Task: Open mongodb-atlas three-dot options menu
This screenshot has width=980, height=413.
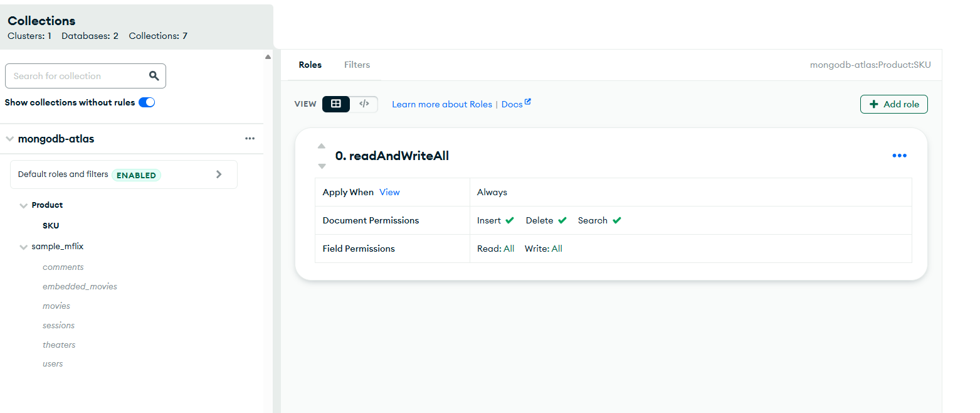Action: pyautogui.click(x=250, y=139)
